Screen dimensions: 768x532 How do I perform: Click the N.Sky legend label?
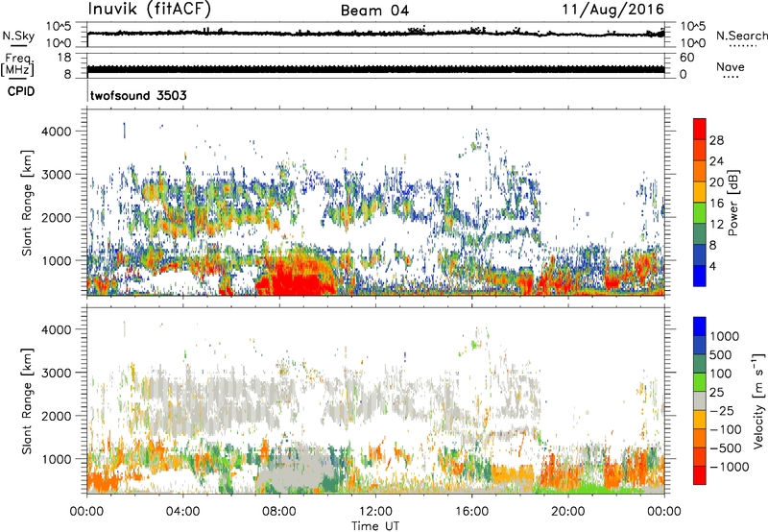pos(18,36)
